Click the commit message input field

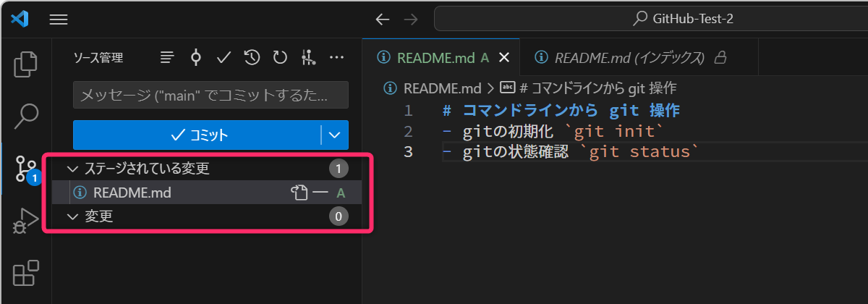210,95
